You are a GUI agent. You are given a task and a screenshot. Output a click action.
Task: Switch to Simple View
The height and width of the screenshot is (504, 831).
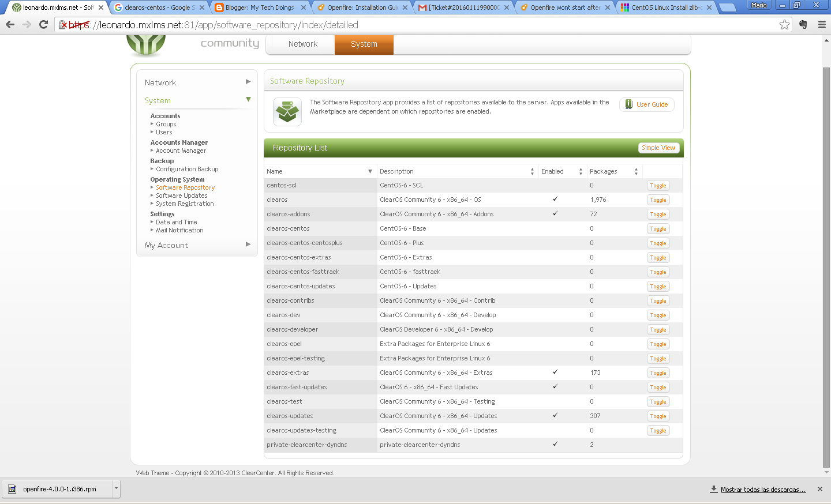(x=658, y=148)
